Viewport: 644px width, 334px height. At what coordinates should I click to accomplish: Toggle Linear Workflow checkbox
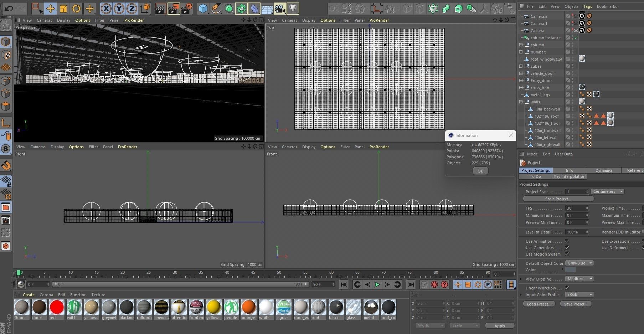567,288
